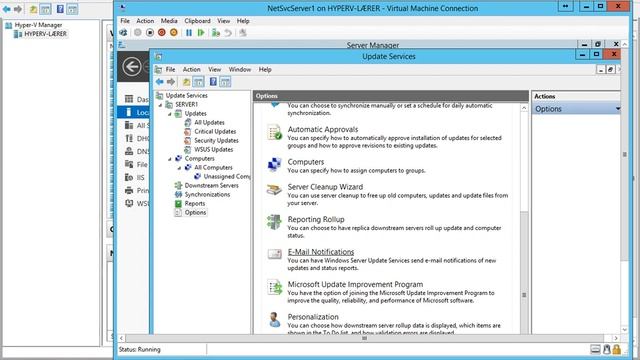640x360 pixels.
Task: Click Back arrow in Update Services toolbar
Action: [160, 82]
